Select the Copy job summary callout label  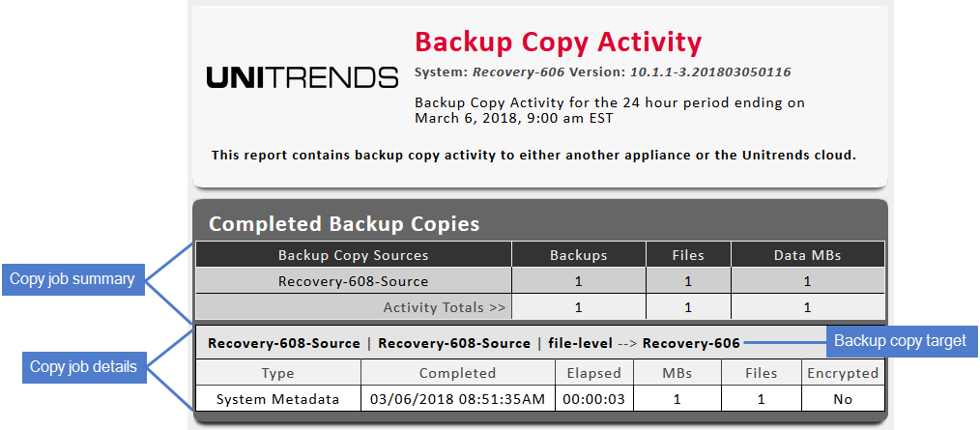(x=73, y=279)
